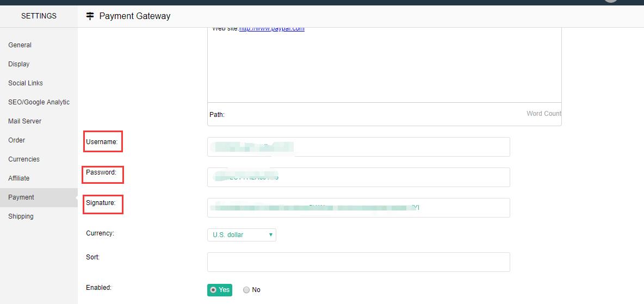
Task: Open Affiliate settings section
Action: click(19, 178)
